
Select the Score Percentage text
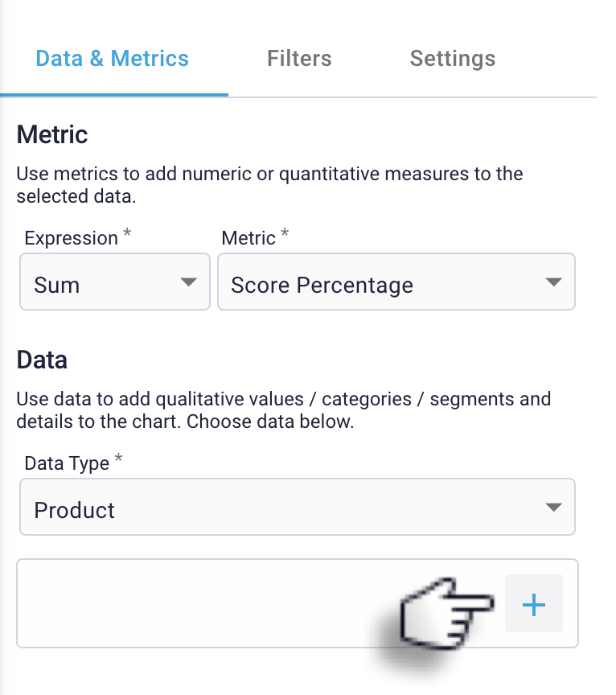click(x=322, y=286)
